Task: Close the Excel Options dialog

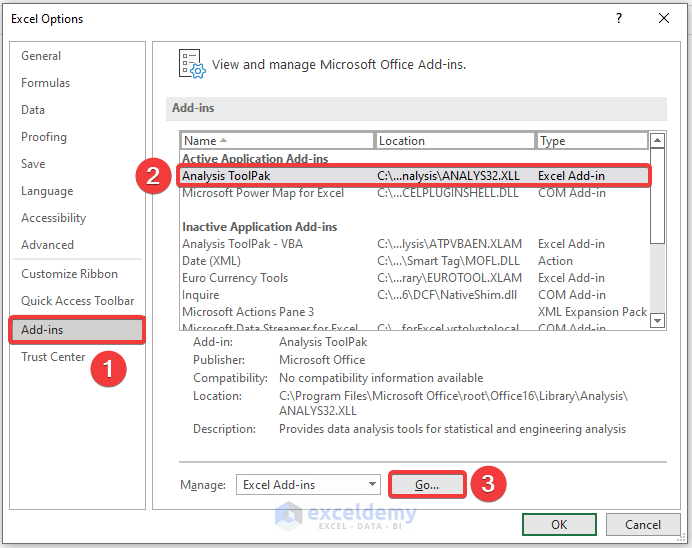Action: click(664, 18)
